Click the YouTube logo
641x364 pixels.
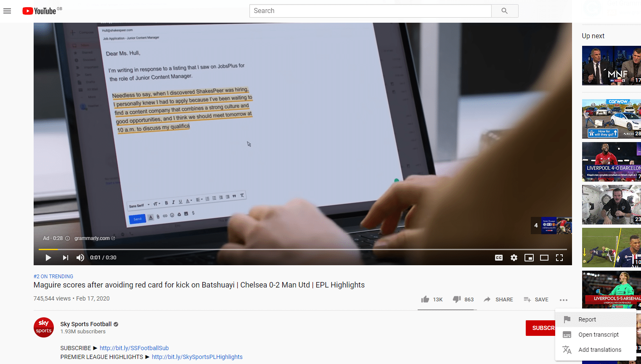coord(39,11)
